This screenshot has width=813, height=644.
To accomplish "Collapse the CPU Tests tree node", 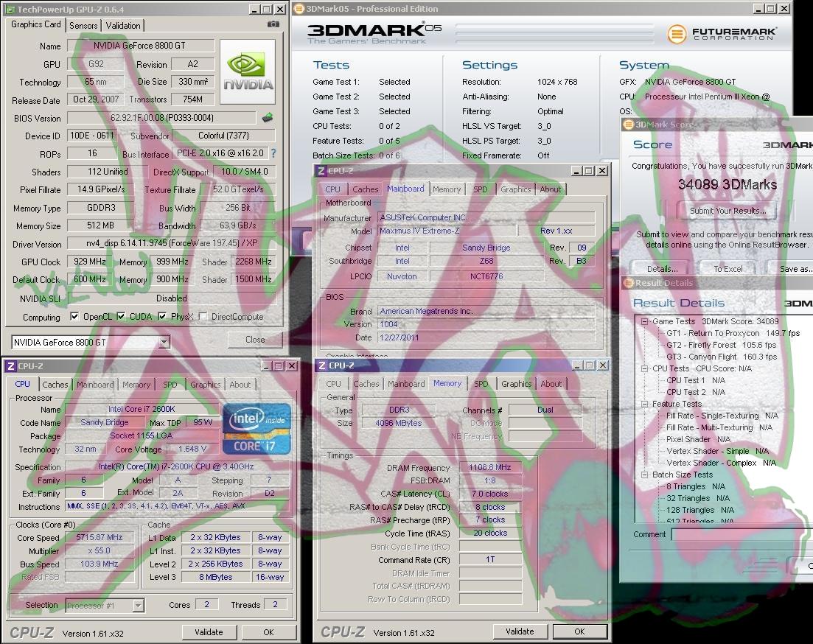I will (x=644, y=368).
